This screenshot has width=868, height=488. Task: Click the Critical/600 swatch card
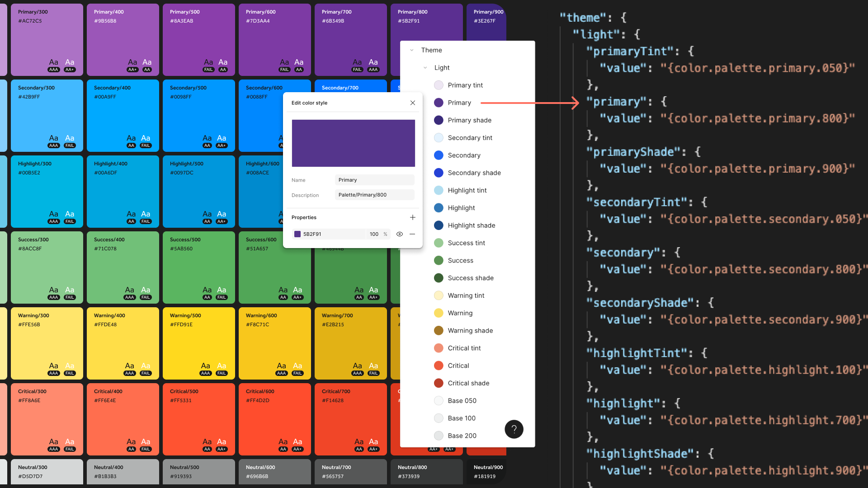(275, 419)
